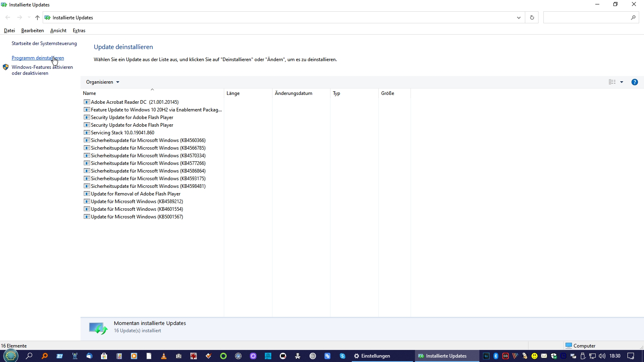Select Update für Microsoft Windows (KB4601554)

point(134,209)
